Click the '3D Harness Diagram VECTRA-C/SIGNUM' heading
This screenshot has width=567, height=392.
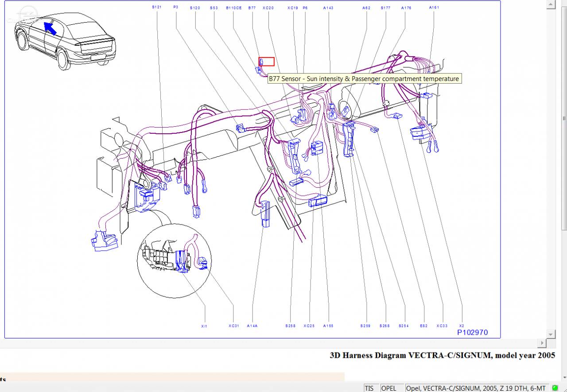443,355
